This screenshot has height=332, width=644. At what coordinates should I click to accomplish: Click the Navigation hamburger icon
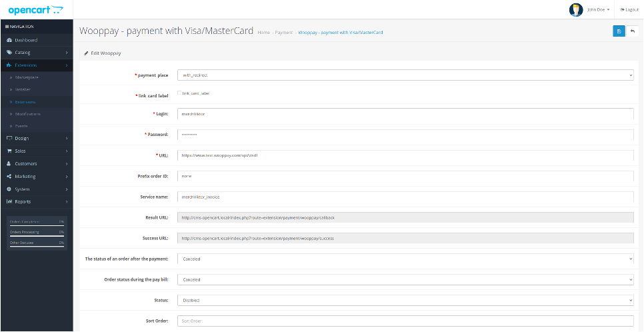(x=7, y=27)
